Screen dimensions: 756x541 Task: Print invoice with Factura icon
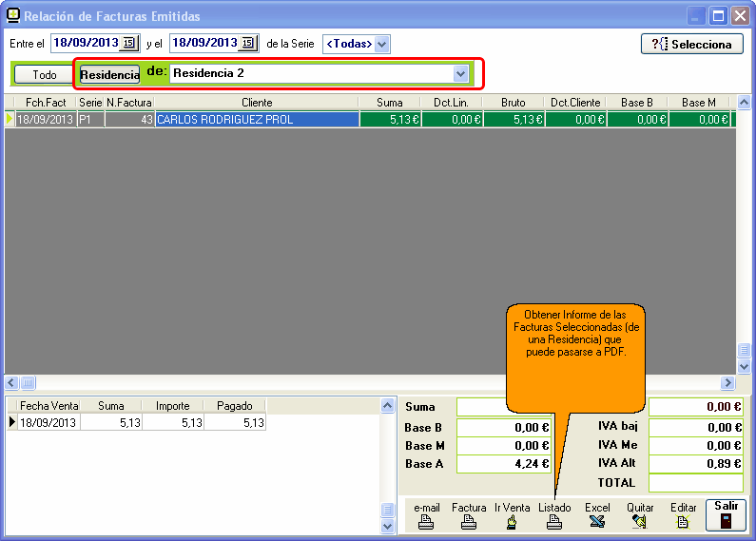(469, 521)
